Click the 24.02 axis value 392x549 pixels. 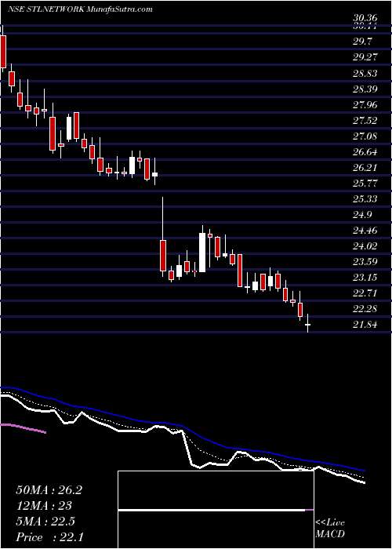coord(365,245)
